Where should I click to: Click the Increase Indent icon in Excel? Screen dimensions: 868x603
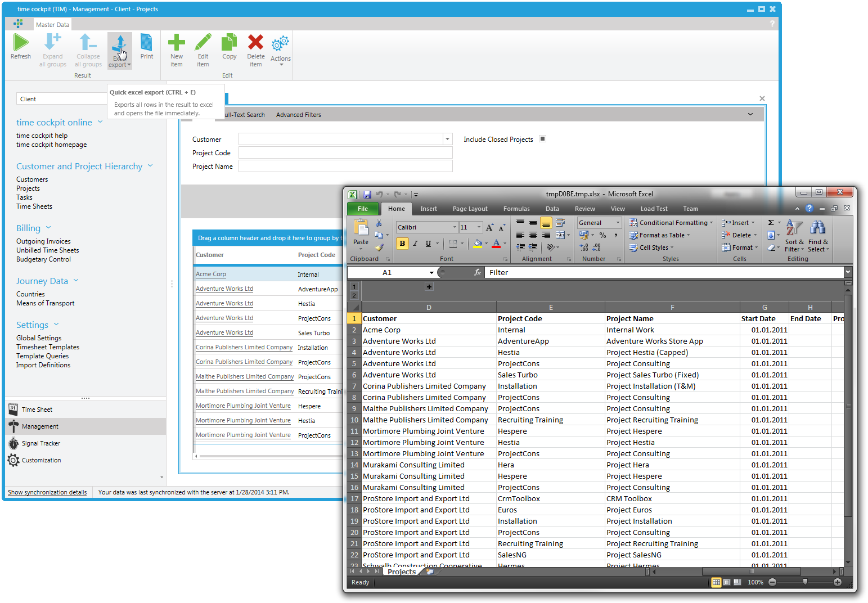(533, 247)
